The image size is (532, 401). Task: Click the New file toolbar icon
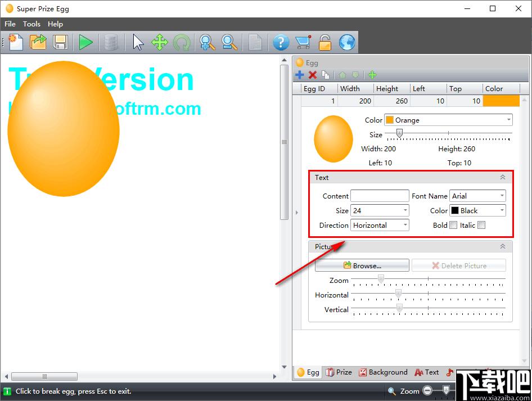[16, 42]
